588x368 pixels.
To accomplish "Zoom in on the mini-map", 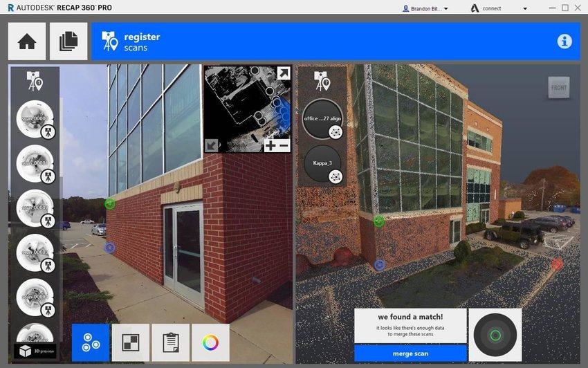I will [x=270, y=145].
